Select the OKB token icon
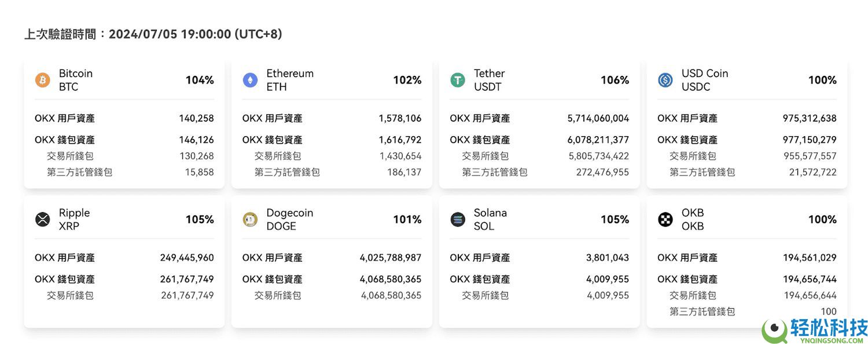The height and width of the screenshot is (344, 868). pos(665,219)
